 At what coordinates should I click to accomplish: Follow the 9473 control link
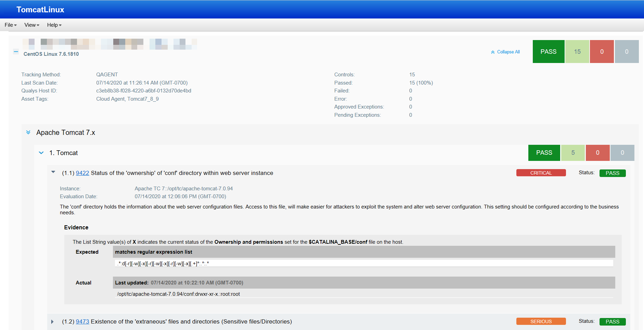(x=82, y=321)
